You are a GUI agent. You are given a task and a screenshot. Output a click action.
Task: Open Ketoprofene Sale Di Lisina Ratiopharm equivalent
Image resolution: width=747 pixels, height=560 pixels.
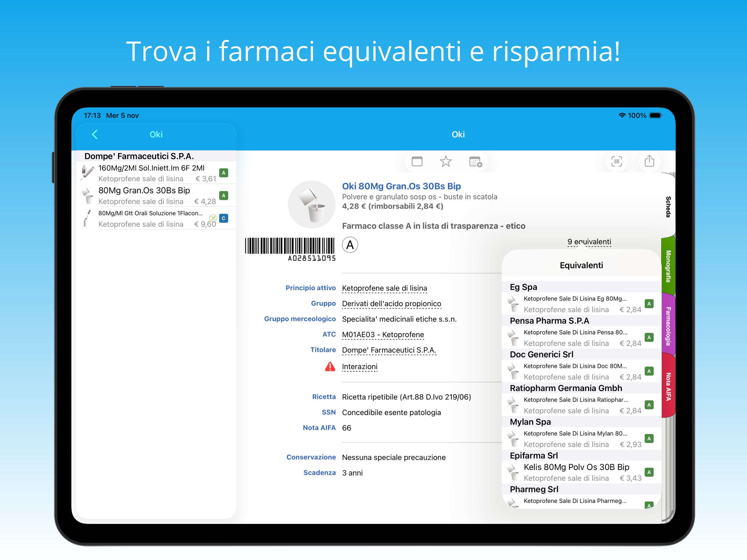[x=581, y=405]
